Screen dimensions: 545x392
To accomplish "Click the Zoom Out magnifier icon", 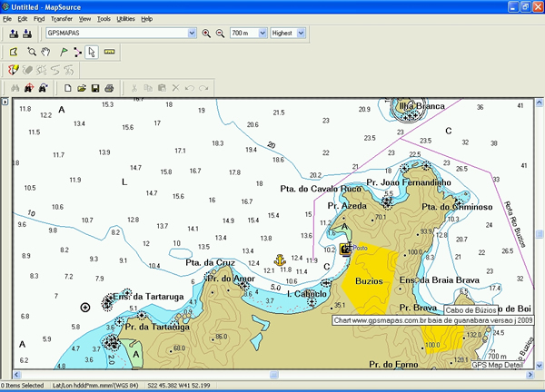I will click(219, 34).
